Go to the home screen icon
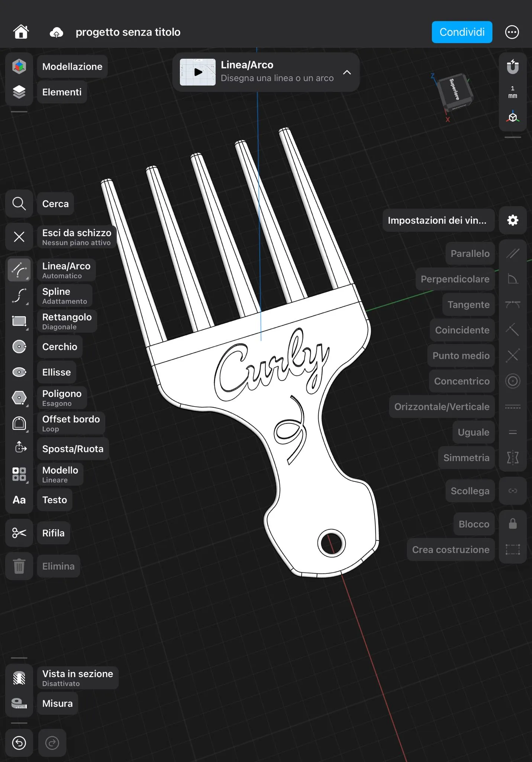 click(x=21, y=32)
